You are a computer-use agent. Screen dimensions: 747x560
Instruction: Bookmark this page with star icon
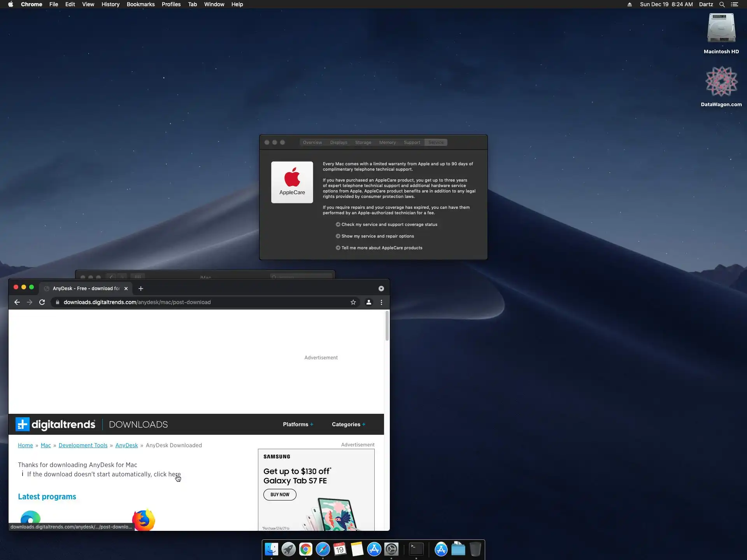click(x=353, y=302)
